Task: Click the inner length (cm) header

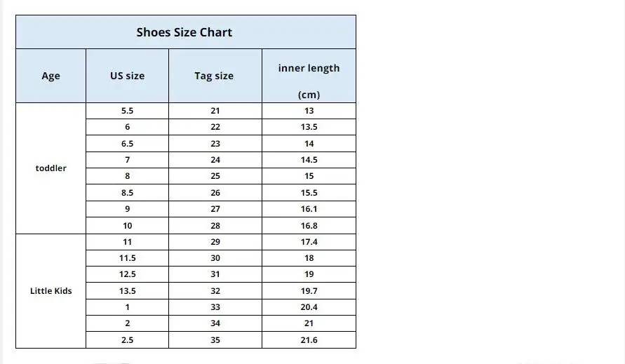Action: pyautogui.click(x=309, y=76)
